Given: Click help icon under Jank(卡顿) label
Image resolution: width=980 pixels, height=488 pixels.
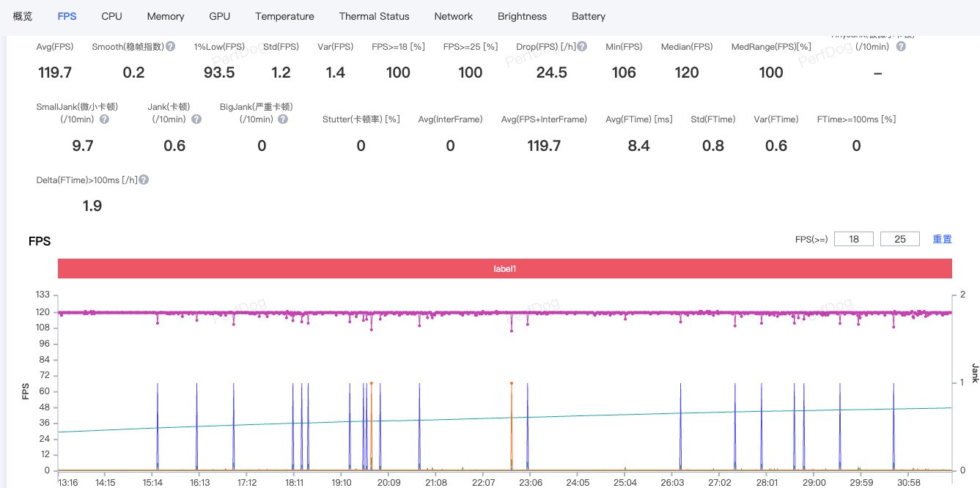Looking at the screenshot, I should [196, 119].
